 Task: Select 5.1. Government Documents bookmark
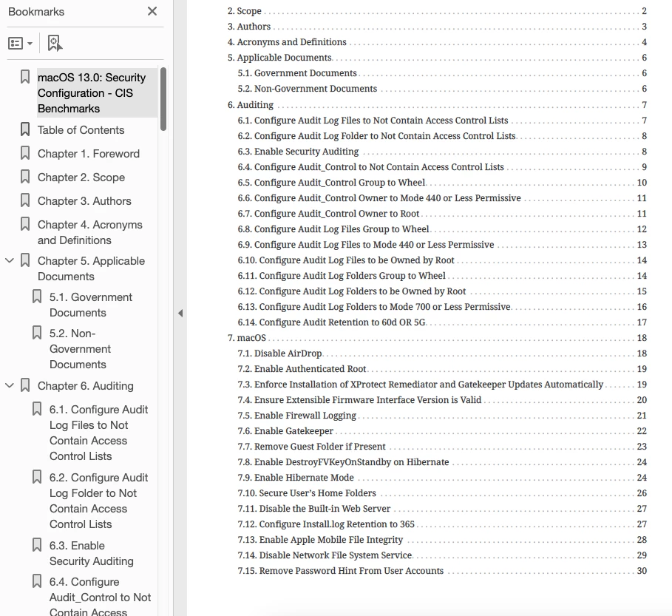91,305
